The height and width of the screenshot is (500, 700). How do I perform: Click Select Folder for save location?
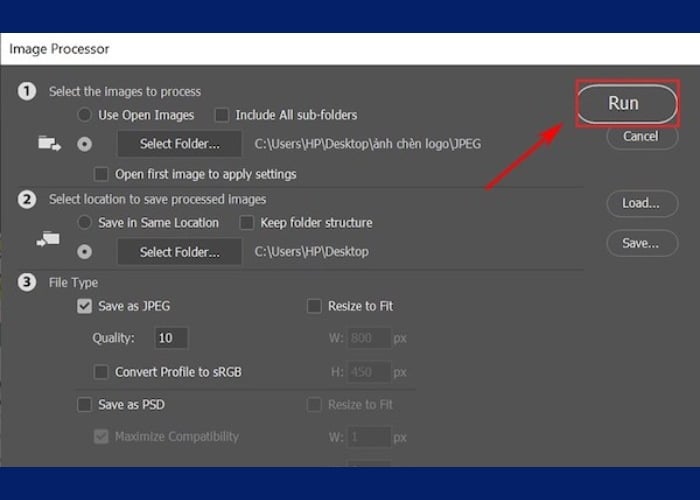pyautogui.click(x=179, y=251)
